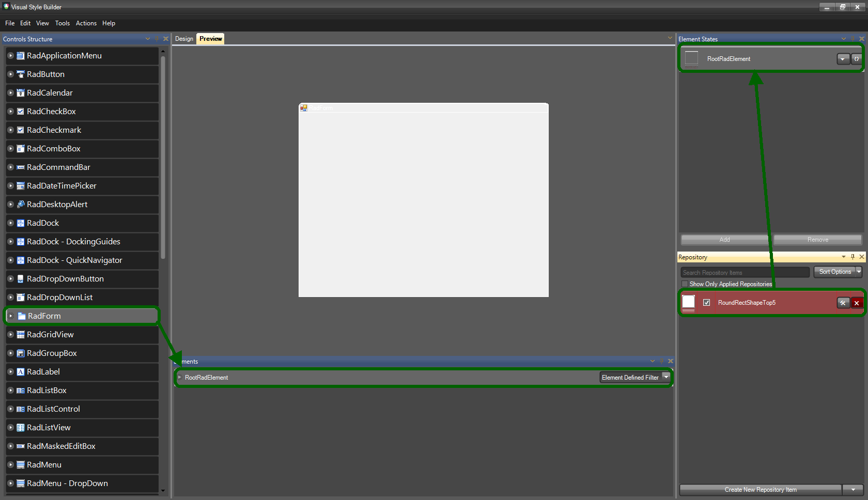Image resolution: width=868 pixels, height=500 pixels.
Task: Click Create New Repository Item button
Action: coord(761,490)
